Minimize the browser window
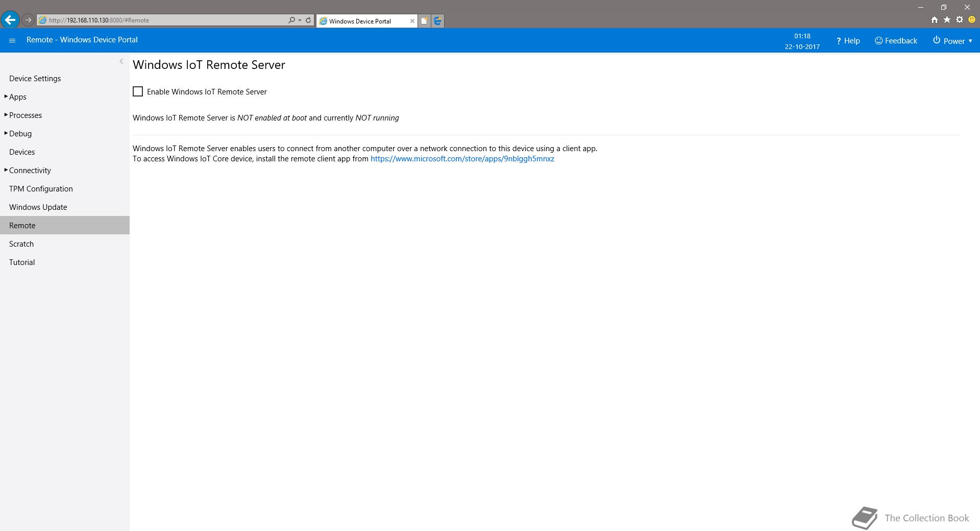This screenshot has height=531, width=980. point(921,7)
